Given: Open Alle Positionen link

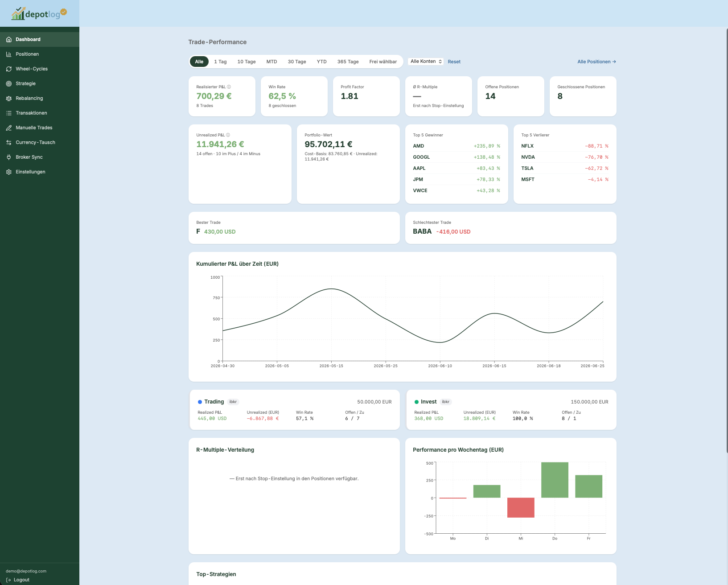Looking at the screenshot, I should pyautogui.click(x=596, y=62).
